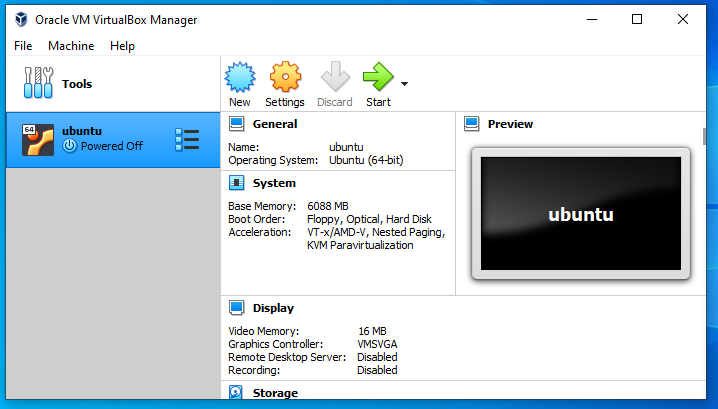Open the Settings gear icon
This screenshot has width=718, height=409.
click(285, 77)
